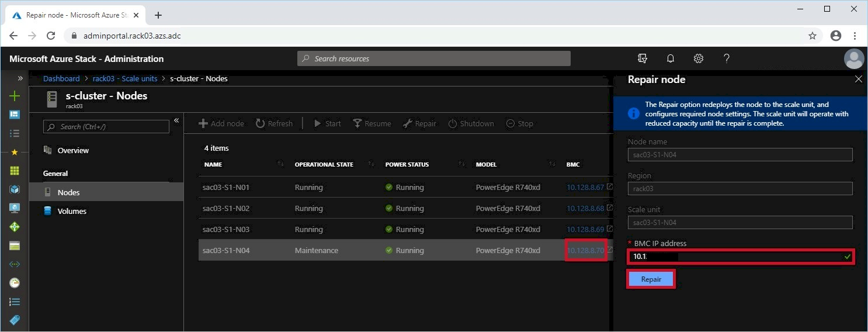This screenshot has width=868, height=332.
Task: Click the user account avatar
Action: [x=854, y=58]
